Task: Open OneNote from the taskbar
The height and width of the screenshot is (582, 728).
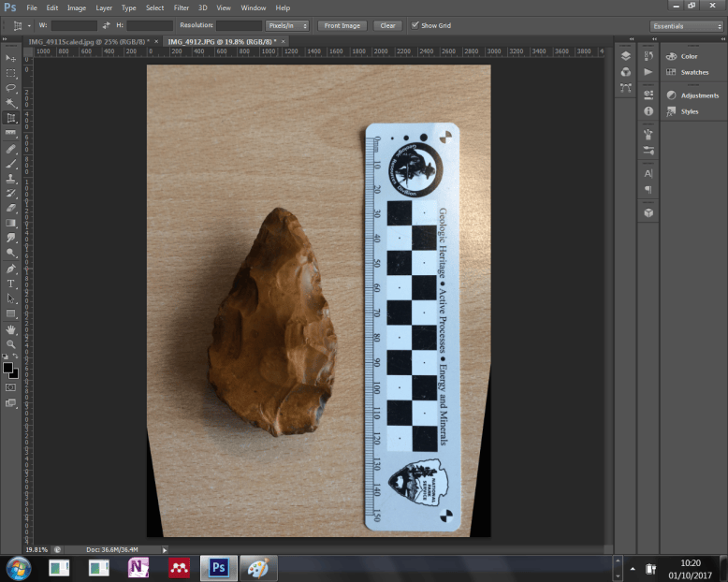Action: (138, 568)
